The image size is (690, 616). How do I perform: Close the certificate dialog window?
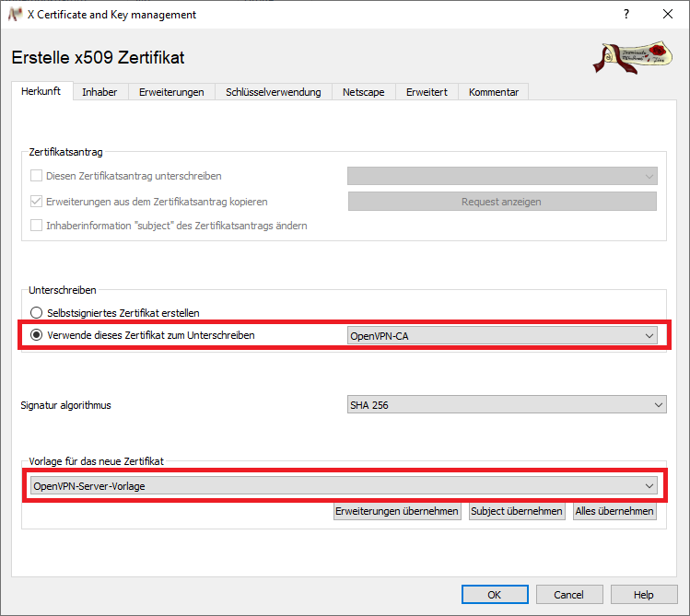tap(668, 15)
